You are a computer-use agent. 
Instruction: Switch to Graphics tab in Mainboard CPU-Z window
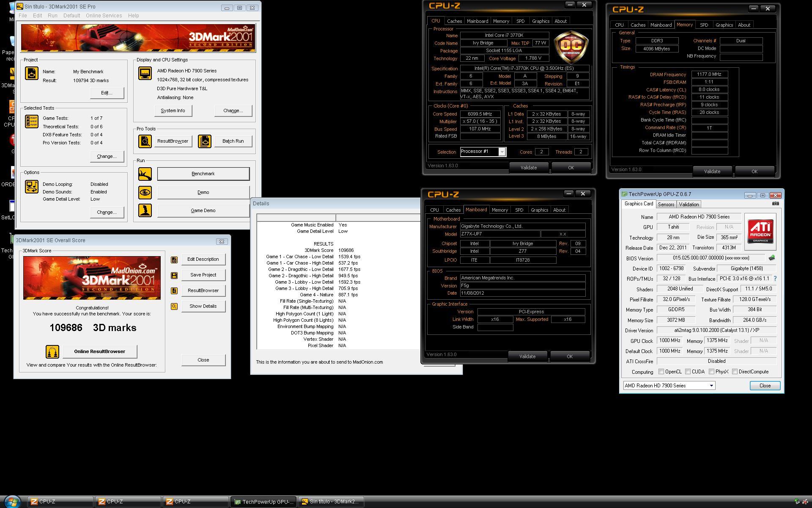pyautogui.click(x=539, y=210)
